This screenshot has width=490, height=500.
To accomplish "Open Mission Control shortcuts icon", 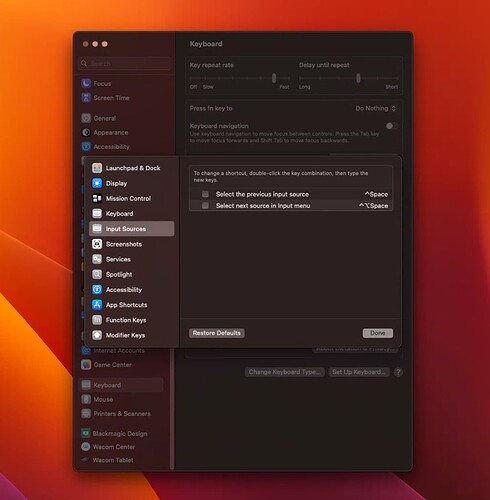I will (97, 198).
